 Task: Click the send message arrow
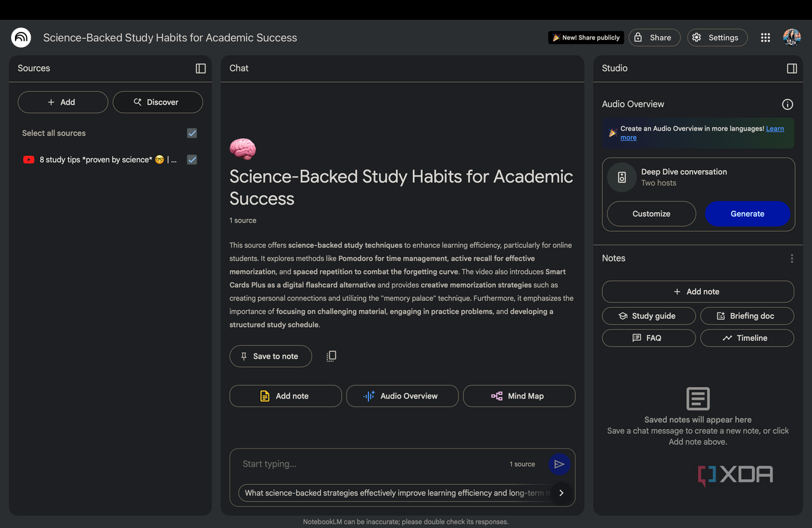pyautogui.click(x=559, y=464)
